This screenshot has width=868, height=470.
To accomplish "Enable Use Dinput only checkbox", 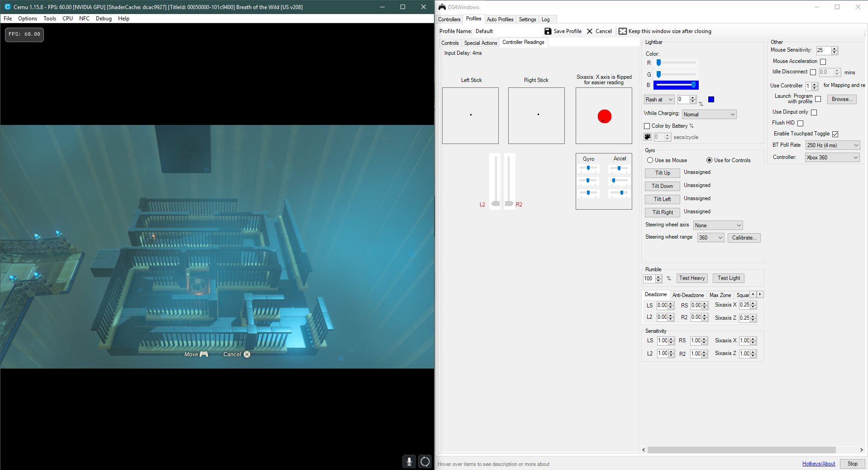I will (x=814, y=112).
